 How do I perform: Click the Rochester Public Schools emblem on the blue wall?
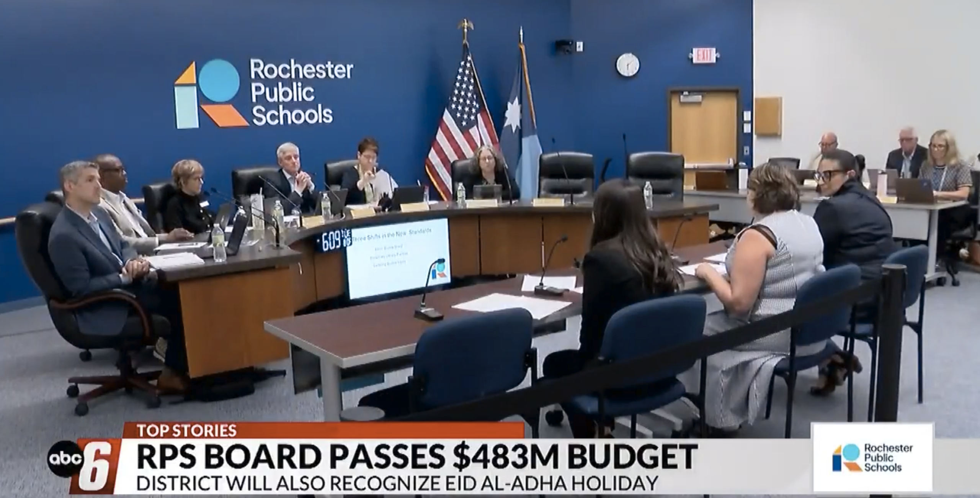click(x=212, y=94)
